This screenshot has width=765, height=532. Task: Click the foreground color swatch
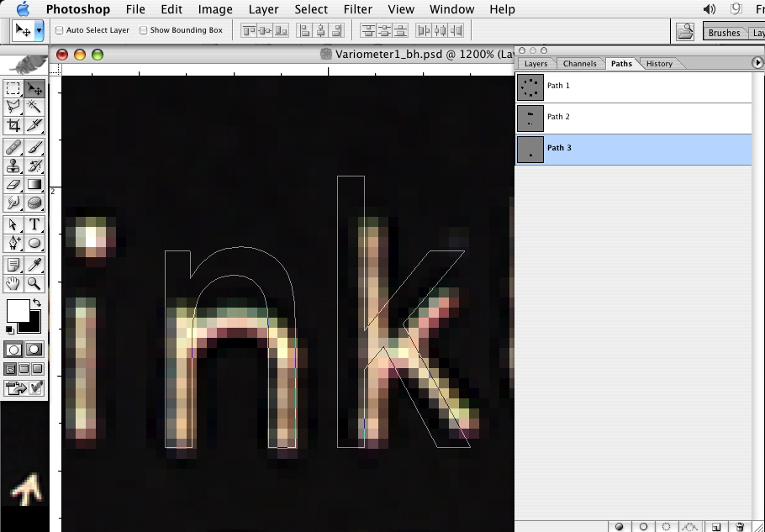point(17,310)
